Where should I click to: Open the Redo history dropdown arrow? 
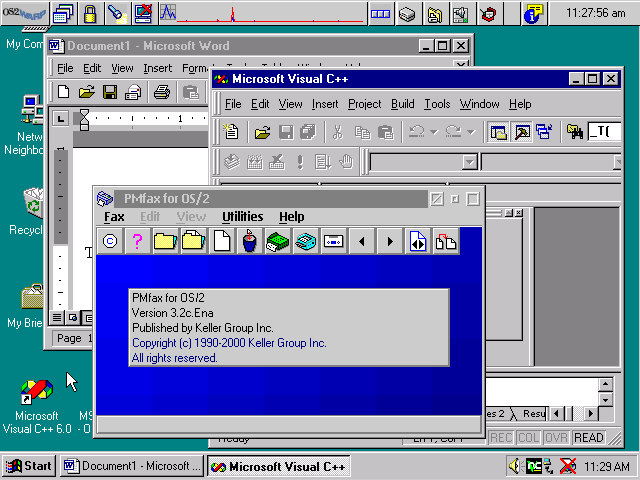point(471,132)
